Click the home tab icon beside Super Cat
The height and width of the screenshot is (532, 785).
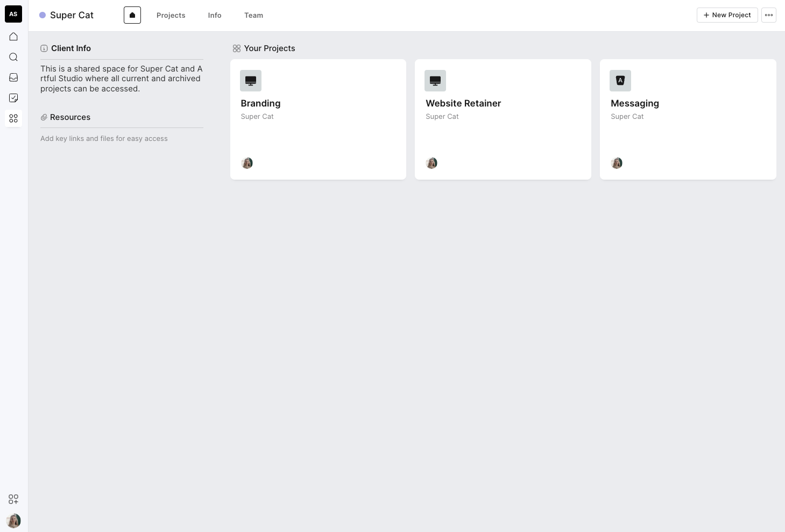pyautogui.click(x=132, y=15)
